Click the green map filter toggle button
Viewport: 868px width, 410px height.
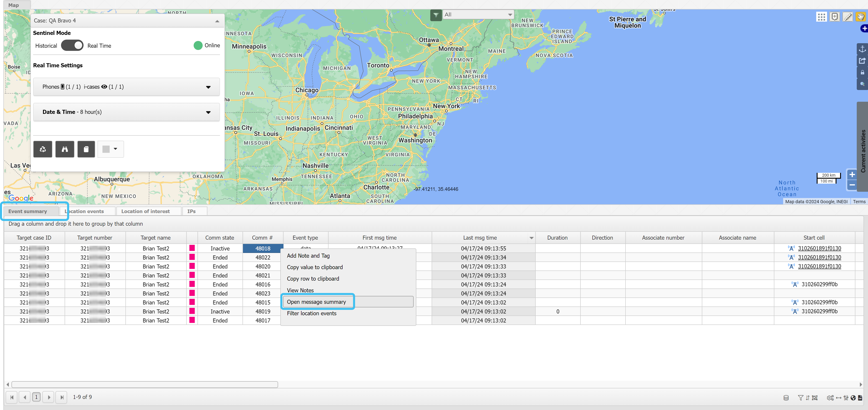click(x=436, y=15)
